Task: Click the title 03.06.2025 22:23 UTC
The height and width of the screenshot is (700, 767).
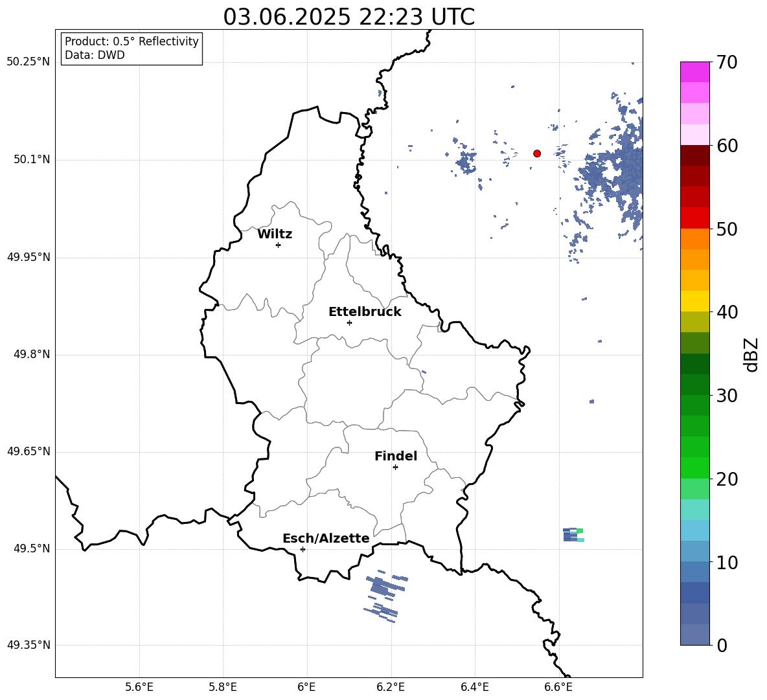Action: (349, 17)
